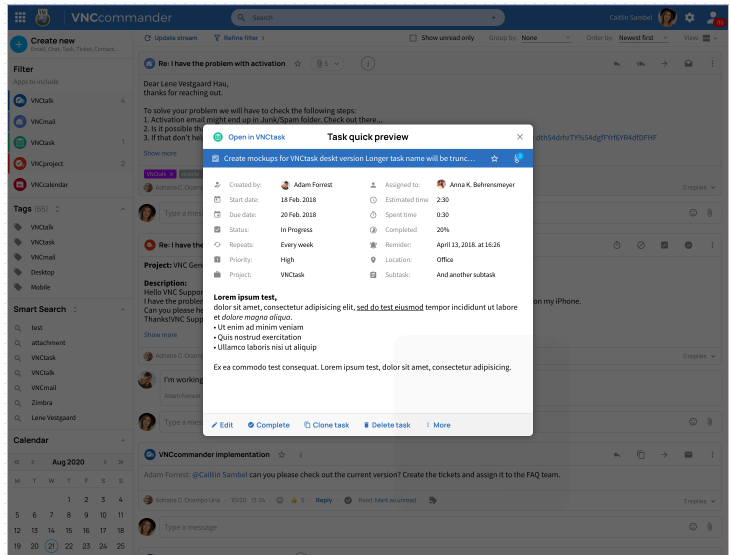Open Refine filter
This screenshot has width=731, height=555.
[x=239, y=38]
